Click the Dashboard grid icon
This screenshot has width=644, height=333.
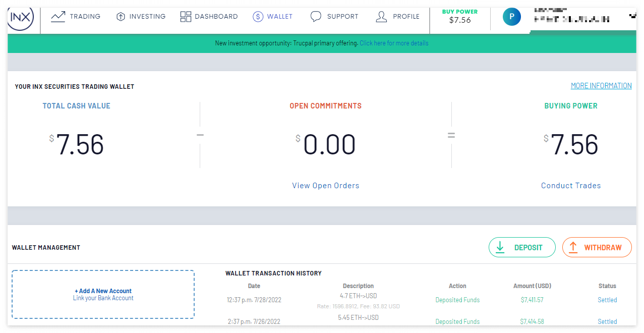(186, 17)
